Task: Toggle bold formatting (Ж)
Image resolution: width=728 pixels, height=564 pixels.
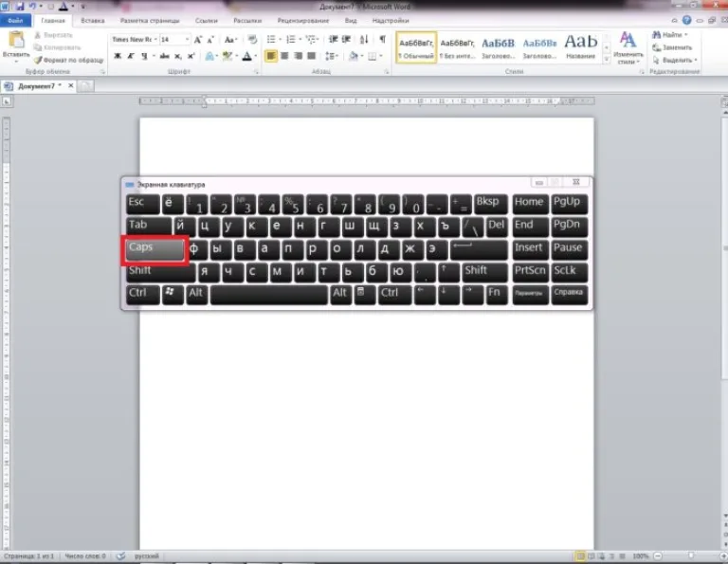Action: click(118, 56)
